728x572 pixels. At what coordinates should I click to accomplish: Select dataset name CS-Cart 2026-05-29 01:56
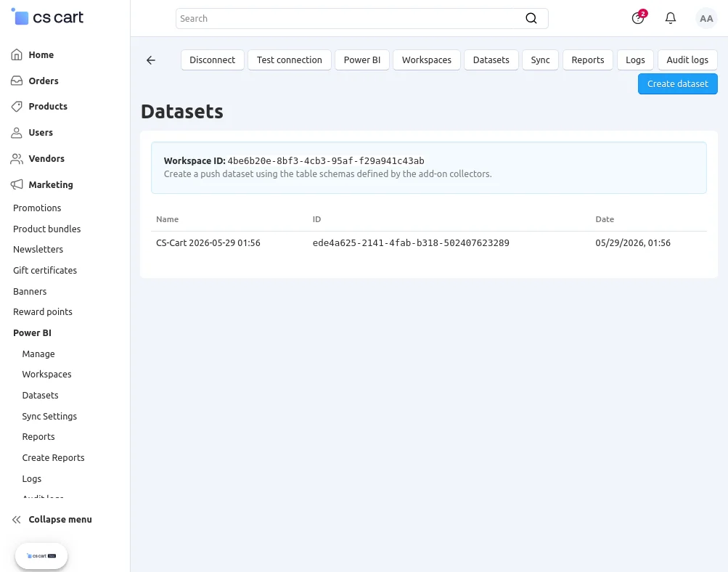click(x=208, y=243)
